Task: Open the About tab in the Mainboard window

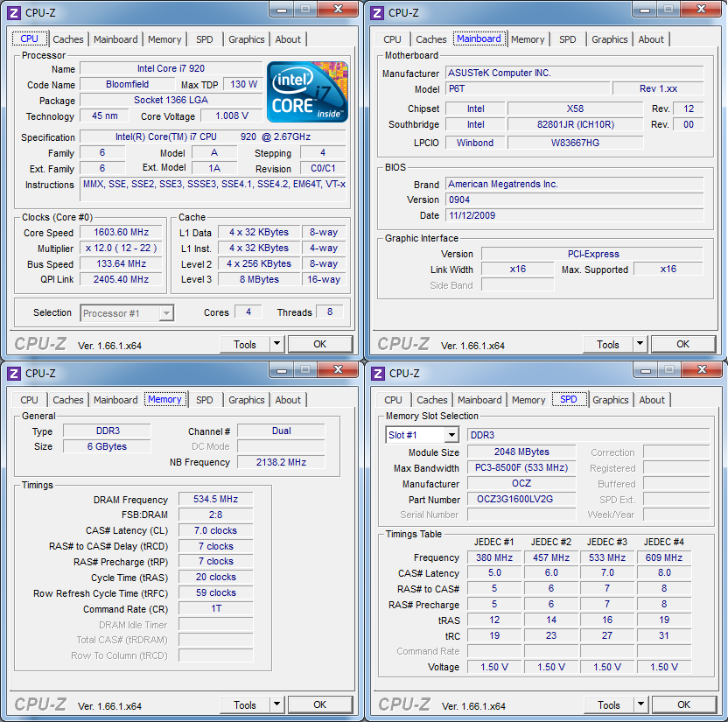Action: coord(651,39)
